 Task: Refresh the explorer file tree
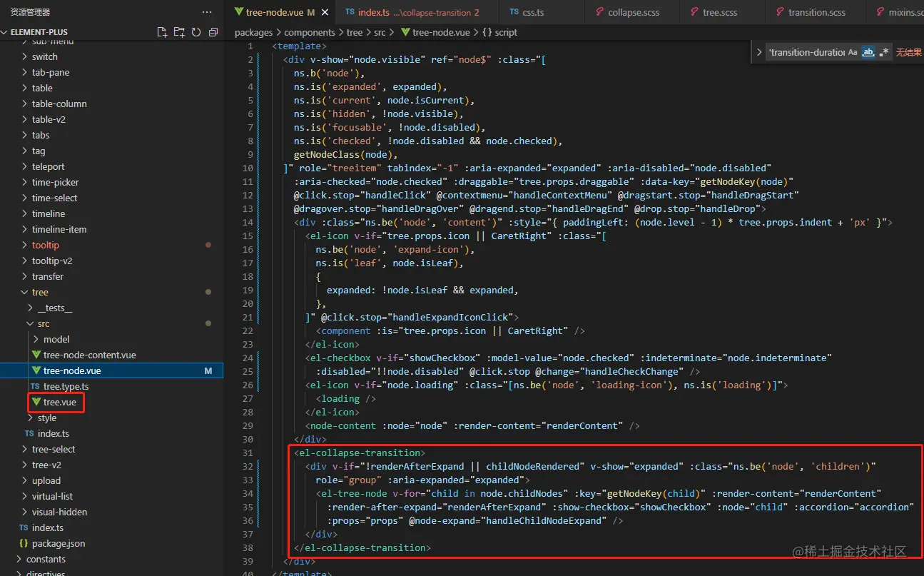[196, 32]
